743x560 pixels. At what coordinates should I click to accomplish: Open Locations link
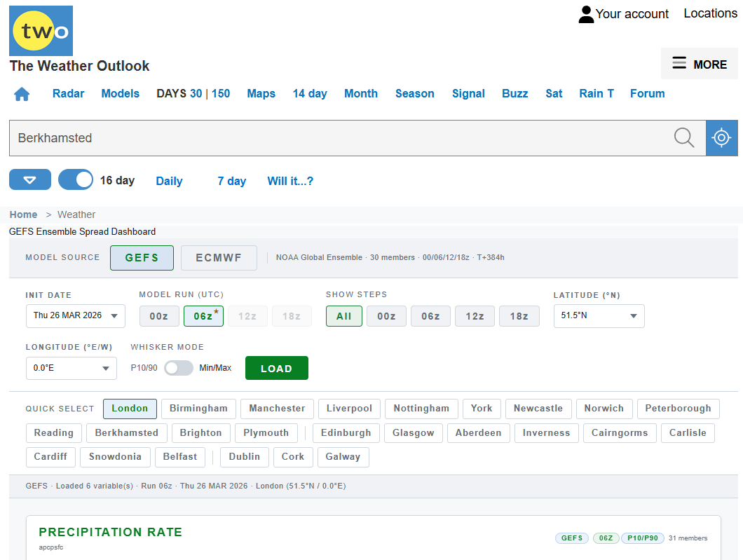pyautogui.click(x=710, y=13)
